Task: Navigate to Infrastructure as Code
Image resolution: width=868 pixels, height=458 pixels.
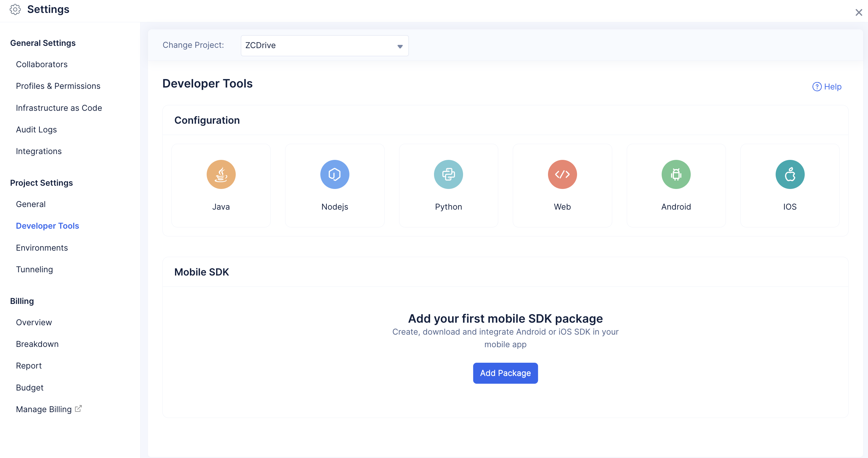Action: (x=59, y=108)
